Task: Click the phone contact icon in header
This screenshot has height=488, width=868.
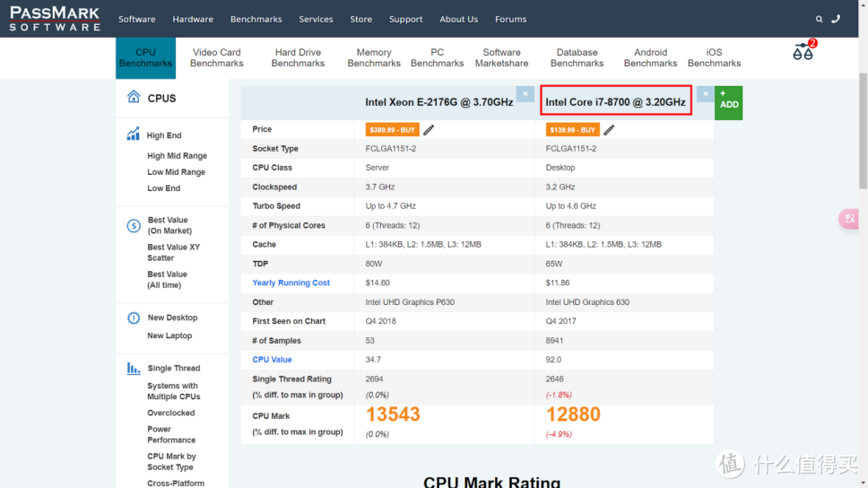Action: click(836, 19)
